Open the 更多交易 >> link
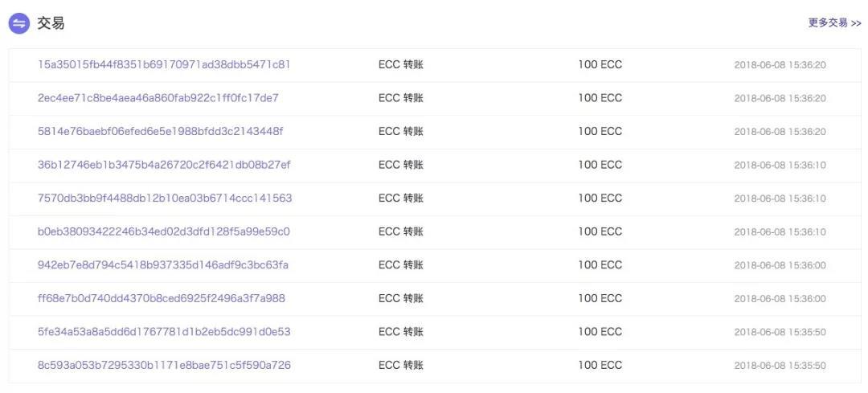This screenshot has height=393, width=868. coord(834,23)
